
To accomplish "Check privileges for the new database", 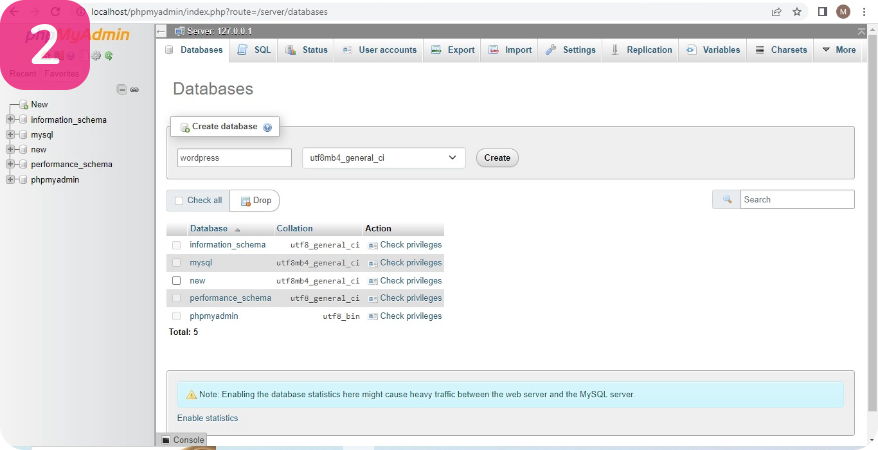I will click(x=405, y=280).
